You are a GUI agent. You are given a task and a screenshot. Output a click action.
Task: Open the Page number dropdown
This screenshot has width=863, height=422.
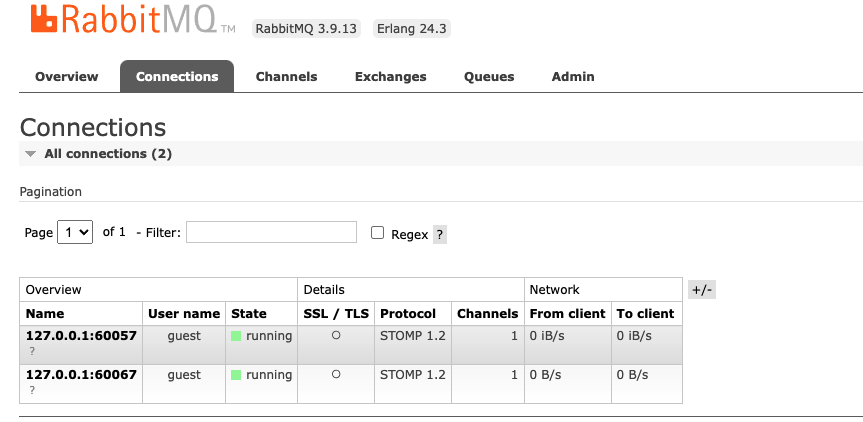coord(75,232)
